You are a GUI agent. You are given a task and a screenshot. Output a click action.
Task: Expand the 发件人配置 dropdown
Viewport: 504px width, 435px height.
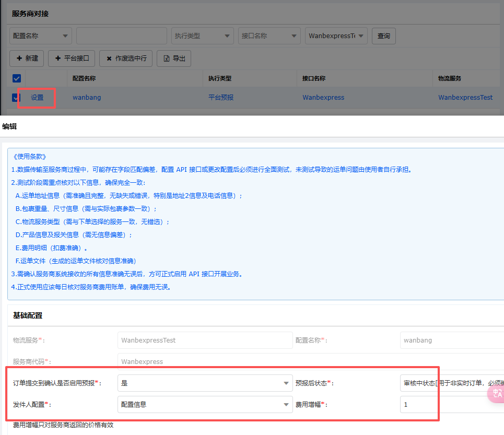click(x=205, y=404)
